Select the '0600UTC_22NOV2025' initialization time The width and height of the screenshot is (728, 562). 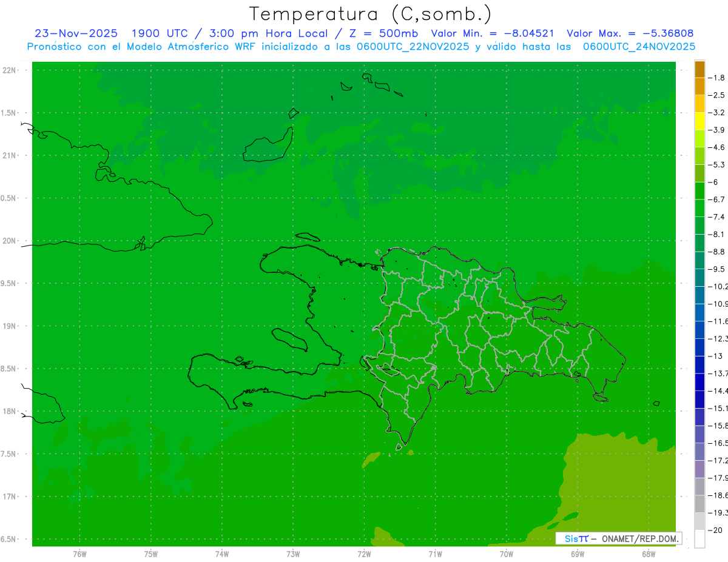[x=413, y=47]
